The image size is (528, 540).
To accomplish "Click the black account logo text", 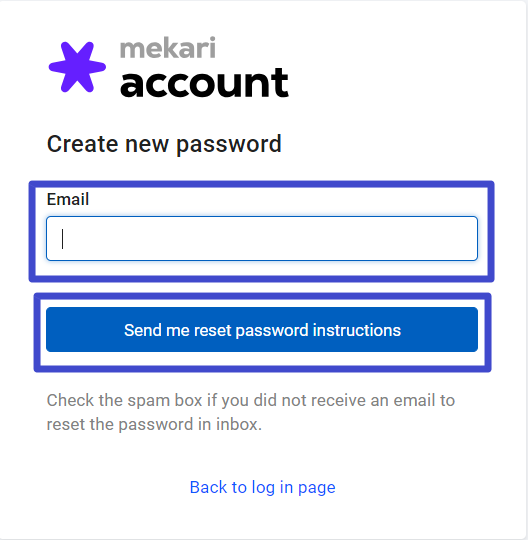I will [x=204, y=83].
